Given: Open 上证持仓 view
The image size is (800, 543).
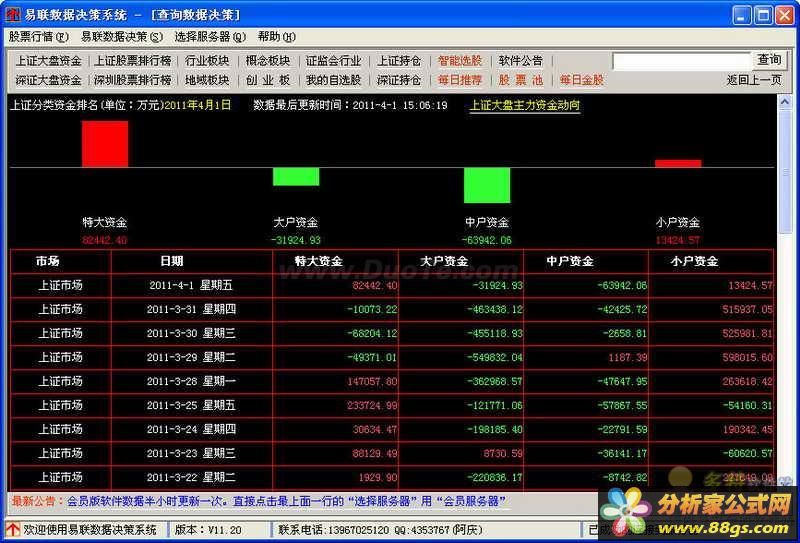Looking at the screenshot, I should pyautogui.click(x=399, y=61).
